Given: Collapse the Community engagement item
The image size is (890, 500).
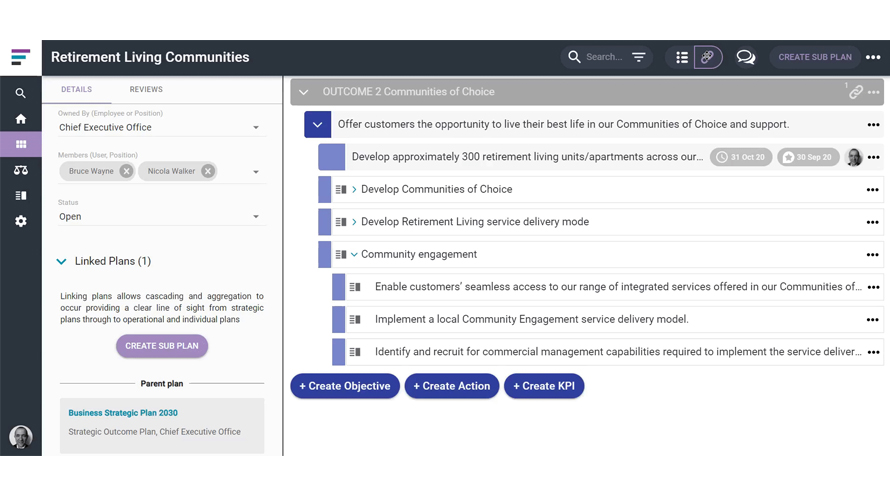Looking at the screenshot, I should tap(354, 254).
